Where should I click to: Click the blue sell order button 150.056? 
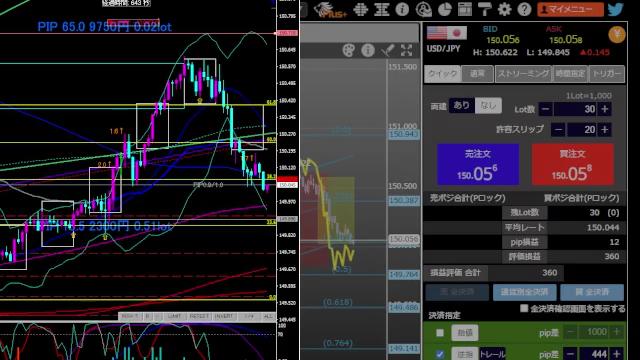click(478, 164)
